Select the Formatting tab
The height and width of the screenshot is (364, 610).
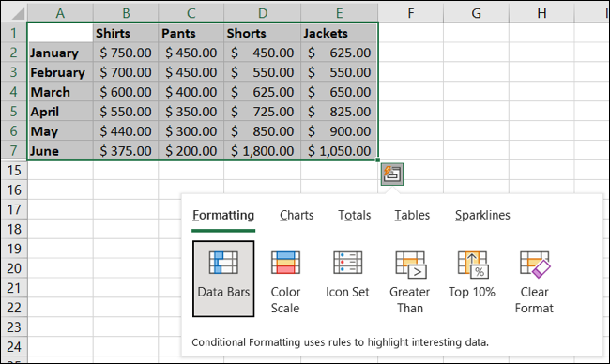[223, 215]
